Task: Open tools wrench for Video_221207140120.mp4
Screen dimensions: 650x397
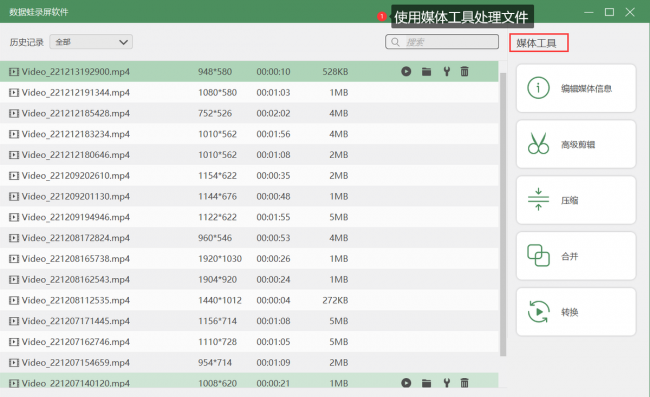Action: tap(446, 383)
